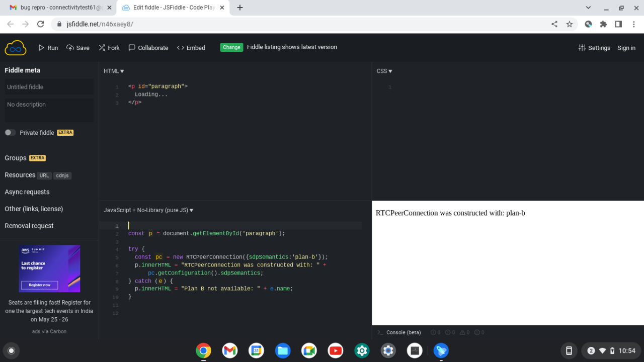Image resolution: width=644 pixels, height=362 pixels.
Task: Close the Edit fiddle tab
Action: [222, 8]
